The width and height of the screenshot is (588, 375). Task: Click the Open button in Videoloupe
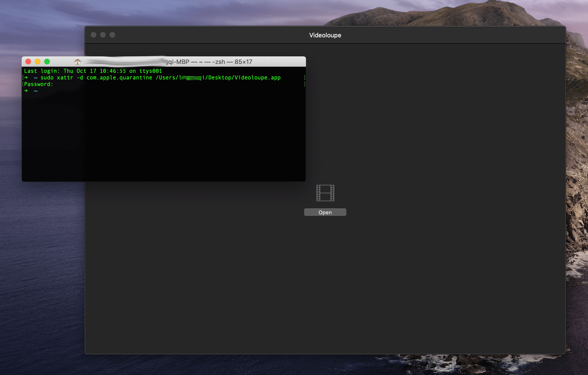pos(325,212)
